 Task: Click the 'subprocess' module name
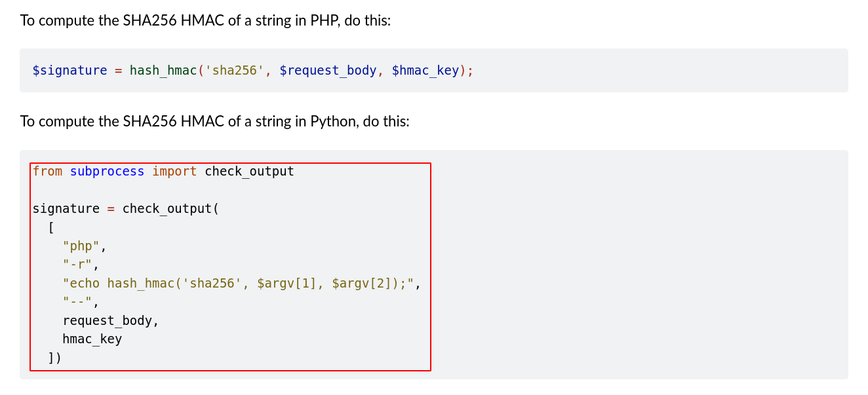[x=107, y=172]
